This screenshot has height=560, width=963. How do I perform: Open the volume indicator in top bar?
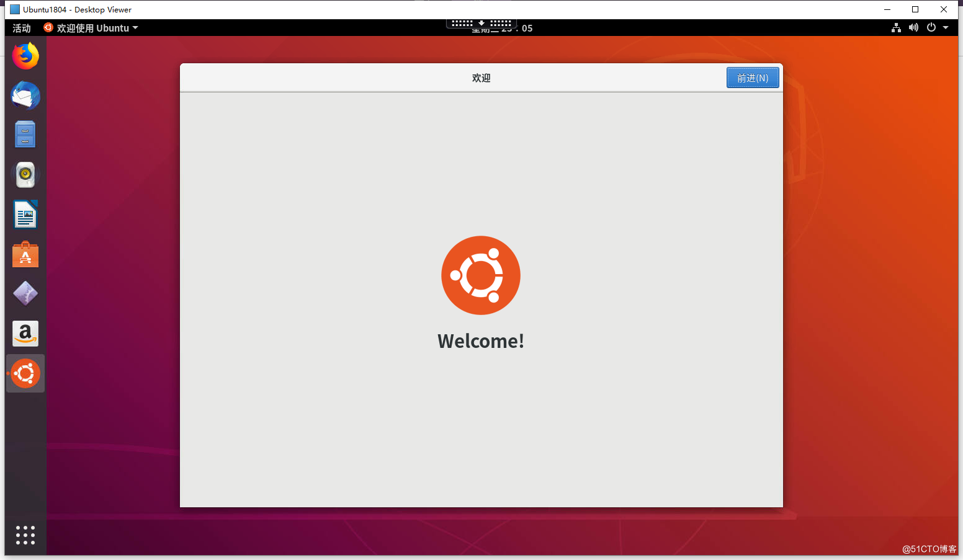[913, 28]
